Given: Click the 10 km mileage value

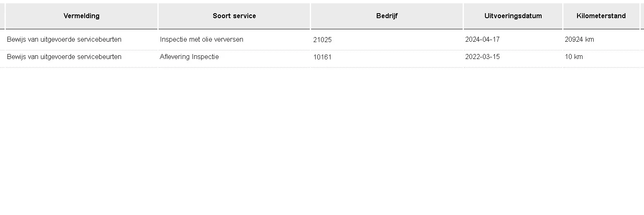Looking at the screenshot, I should point(574,57).
